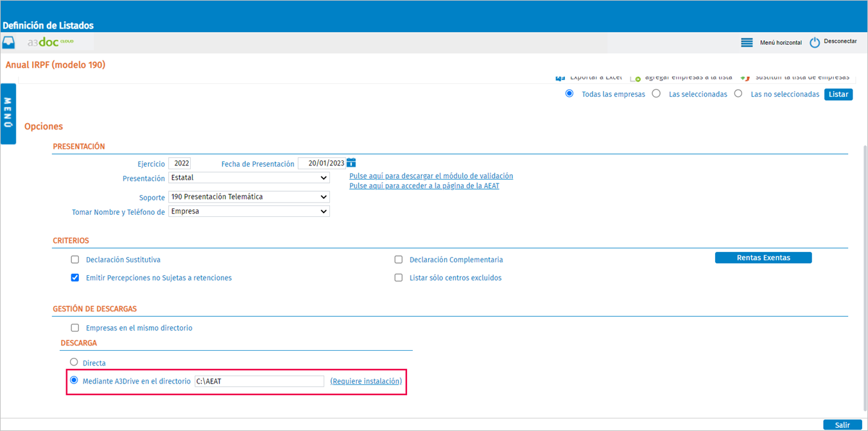Viewport: 868px width, 431px height.
Task: Click the Opciones section heading
Action: [44, 126]
